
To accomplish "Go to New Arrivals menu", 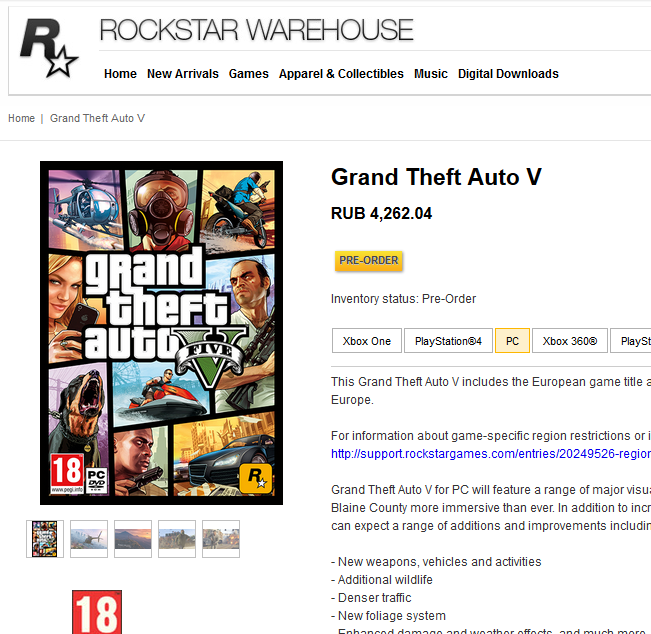I will [183, 74].
